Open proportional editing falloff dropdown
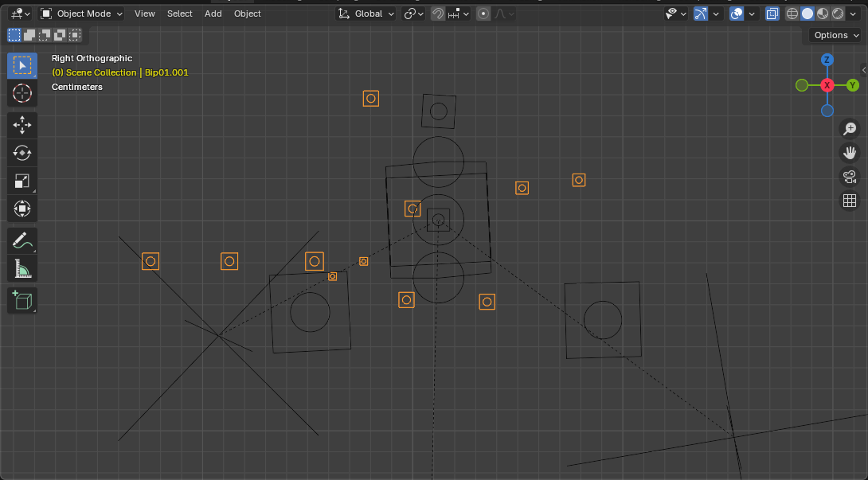This screenshot has height=480, width=868. pyautogui.click(x=503, y=14)
